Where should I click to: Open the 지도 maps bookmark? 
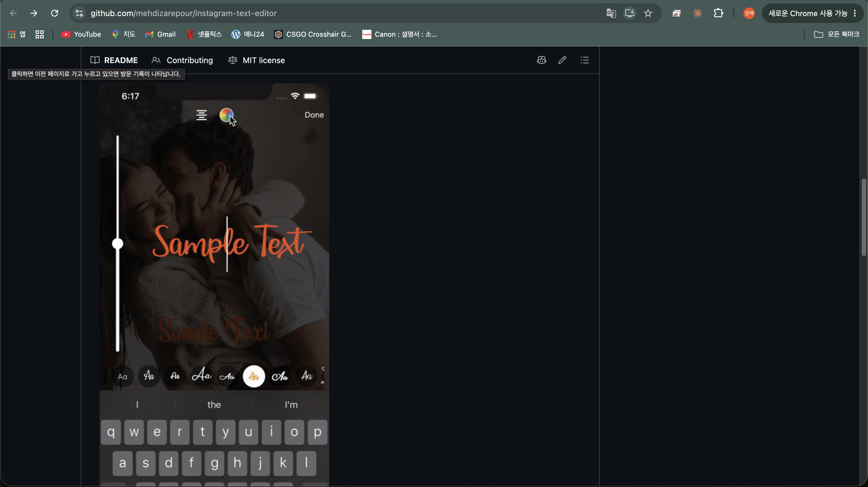[123, 34]
